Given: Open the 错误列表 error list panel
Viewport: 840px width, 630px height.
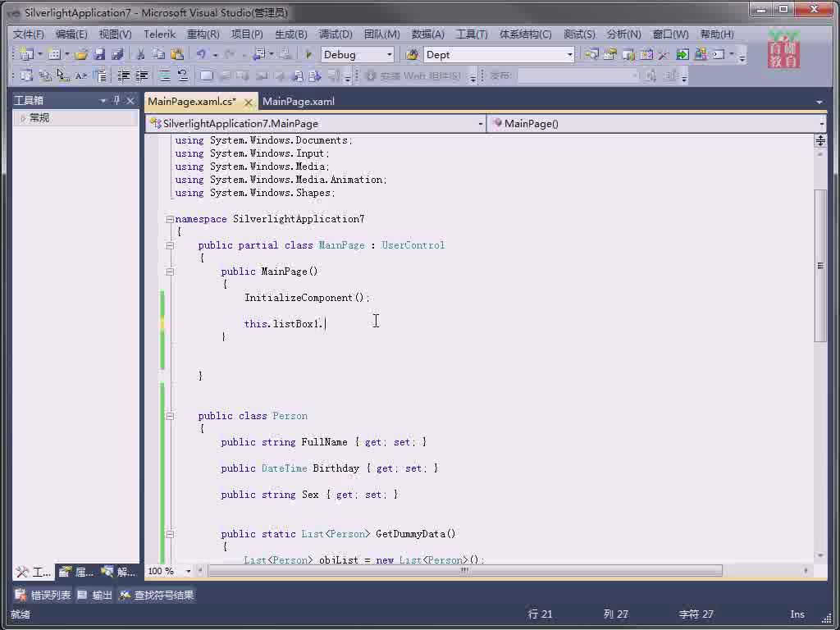Looking at the screenshot, I should [x=43, y=596].
